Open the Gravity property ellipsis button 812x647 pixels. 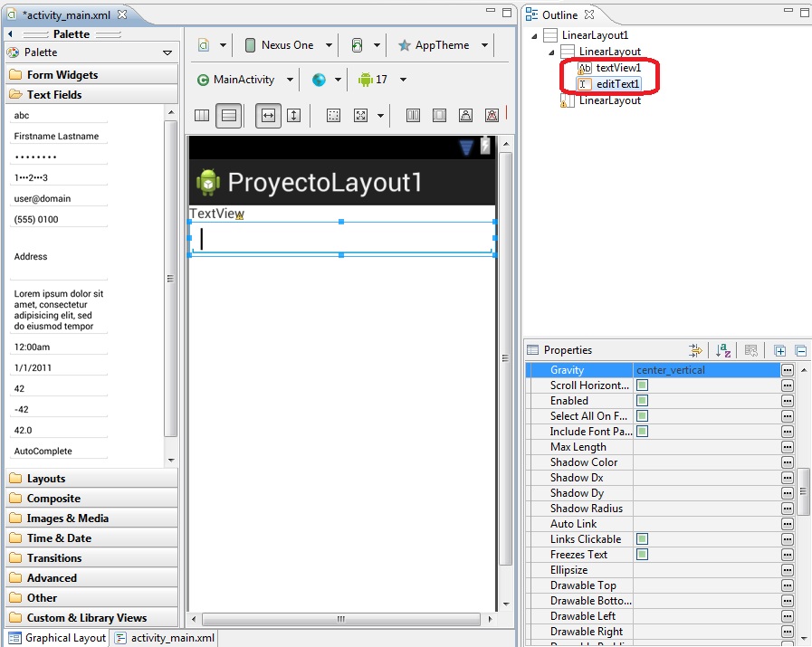[x=788, y=370]
